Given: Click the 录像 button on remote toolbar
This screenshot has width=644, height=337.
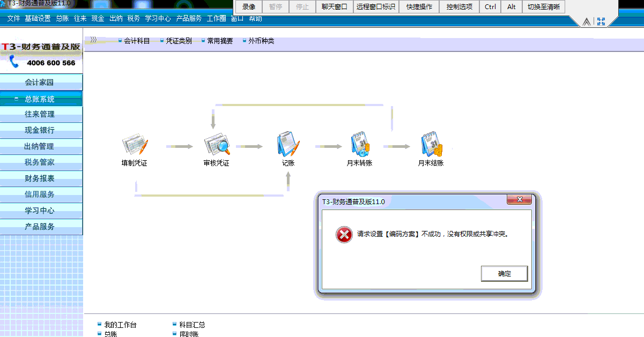Looking at the screenshot, I should click(249, 7).
